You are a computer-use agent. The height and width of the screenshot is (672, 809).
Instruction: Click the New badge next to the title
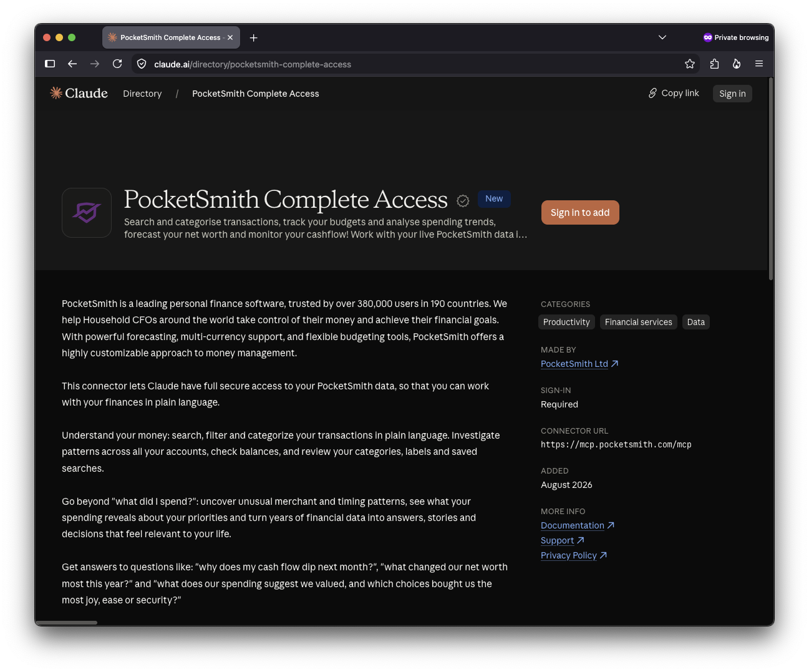click(494, 198)
